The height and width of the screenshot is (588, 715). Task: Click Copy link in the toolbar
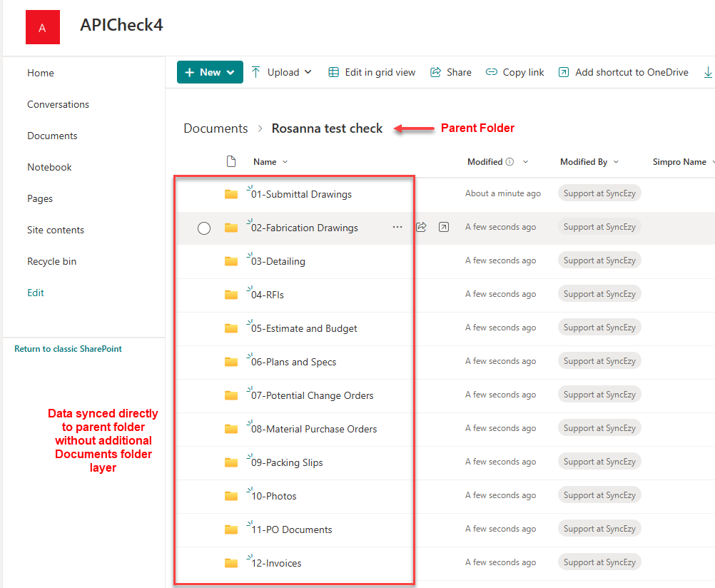pos(514,72)
